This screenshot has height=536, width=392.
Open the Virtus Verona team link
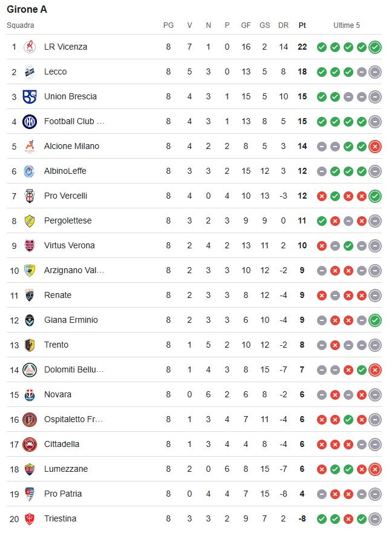click(x=70, y=245)
